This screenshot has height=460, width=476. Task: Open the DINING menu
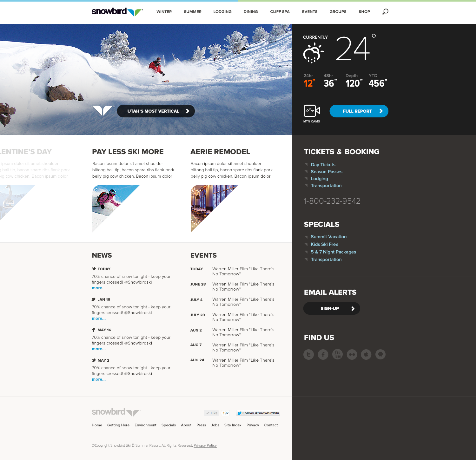251,12
